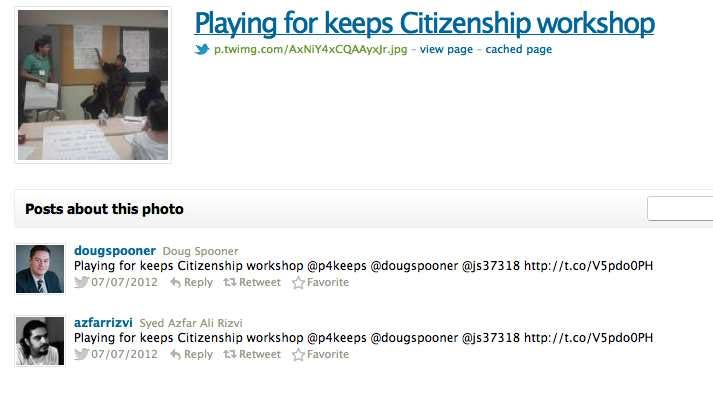Screen dimensions: 713x404
Task: Open the Playing for keeps Citizenship workshop title link
Action: 425,24
